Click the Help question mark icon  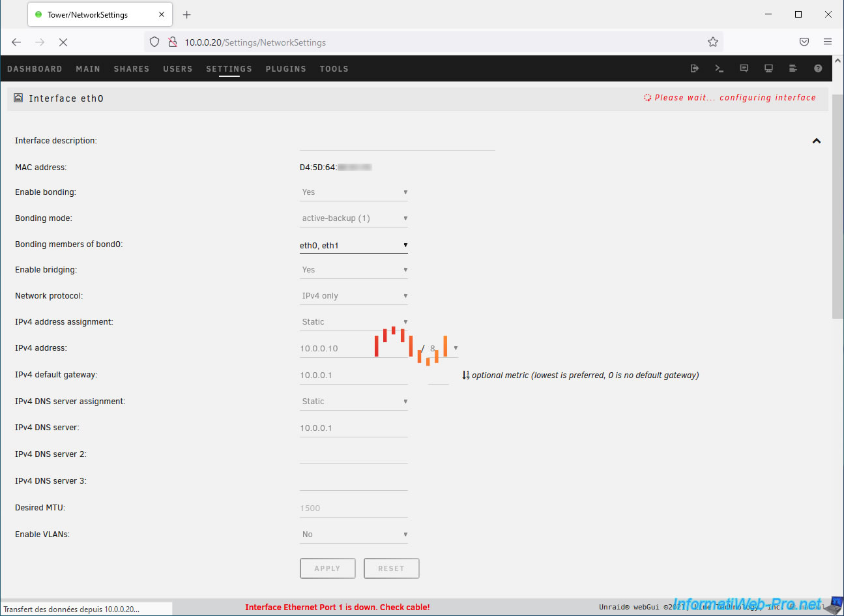pyautogui.click(x=818, y=68)
